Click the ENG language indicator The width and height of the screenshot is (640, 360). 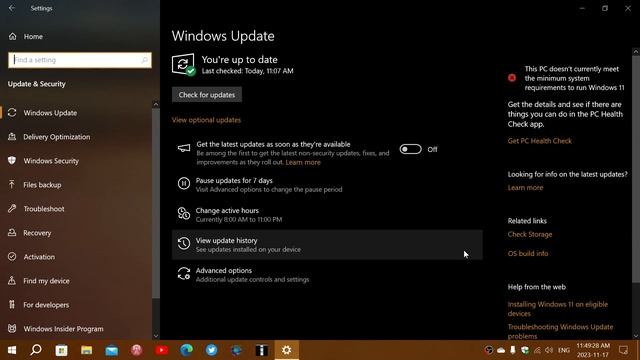tap(564, 350)
